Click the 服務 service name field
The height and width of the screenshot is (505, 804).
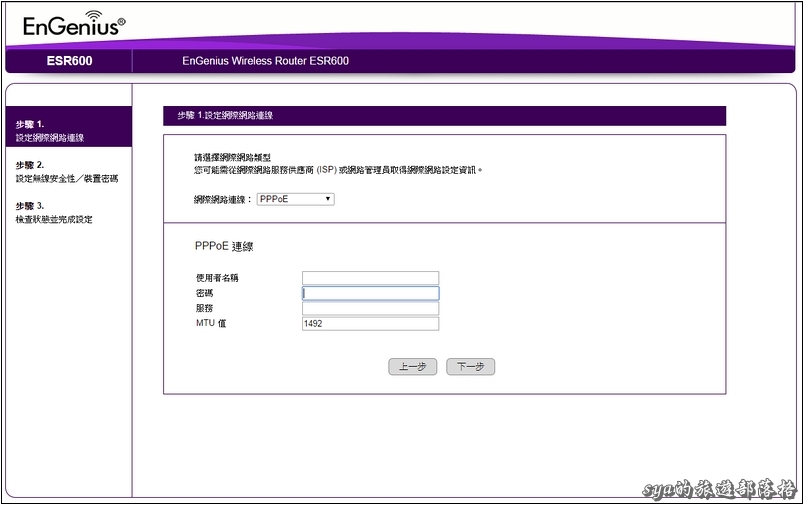click(370, 308)
